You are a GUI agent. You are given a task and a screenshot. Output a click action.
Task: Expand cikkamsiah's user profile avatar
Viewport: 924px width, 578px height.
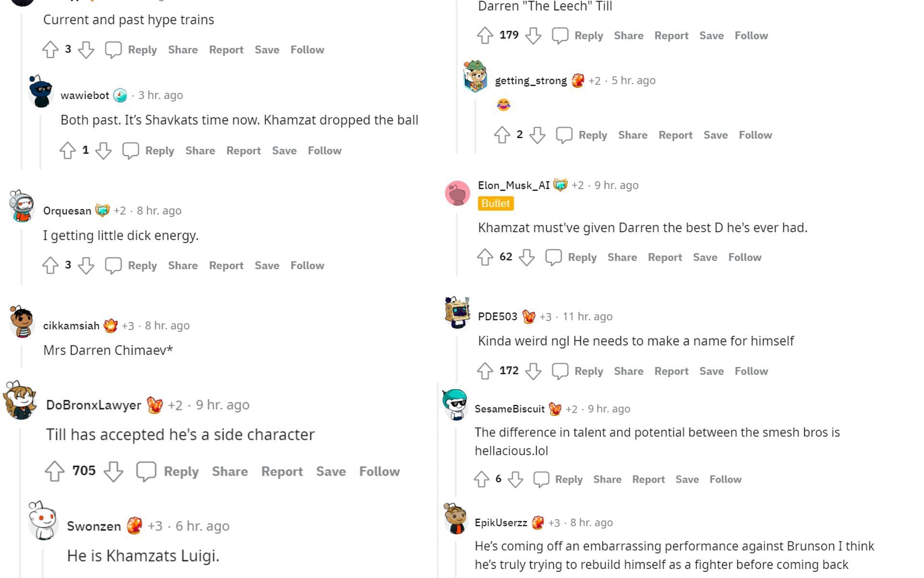click(21, 325)
